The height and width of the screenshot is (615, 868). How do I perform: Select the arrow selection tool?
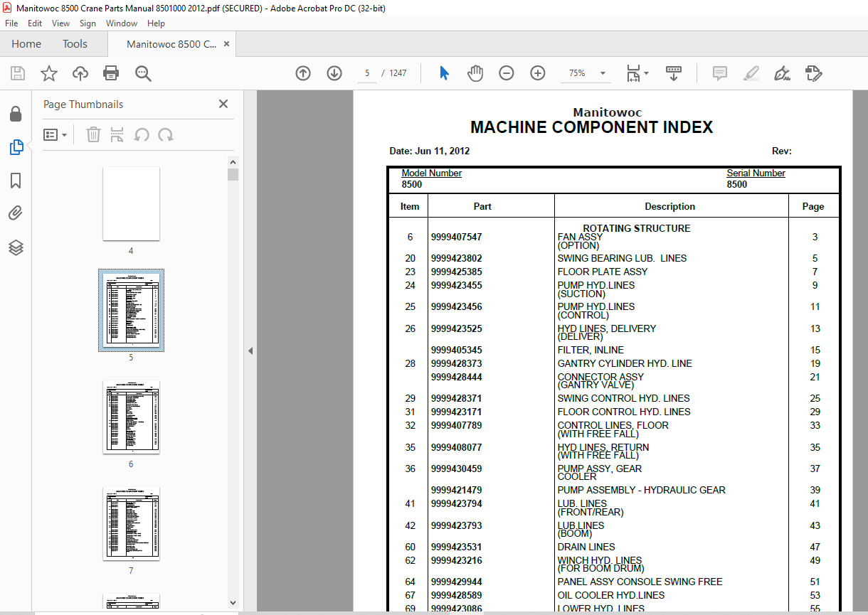click(445, 73)
